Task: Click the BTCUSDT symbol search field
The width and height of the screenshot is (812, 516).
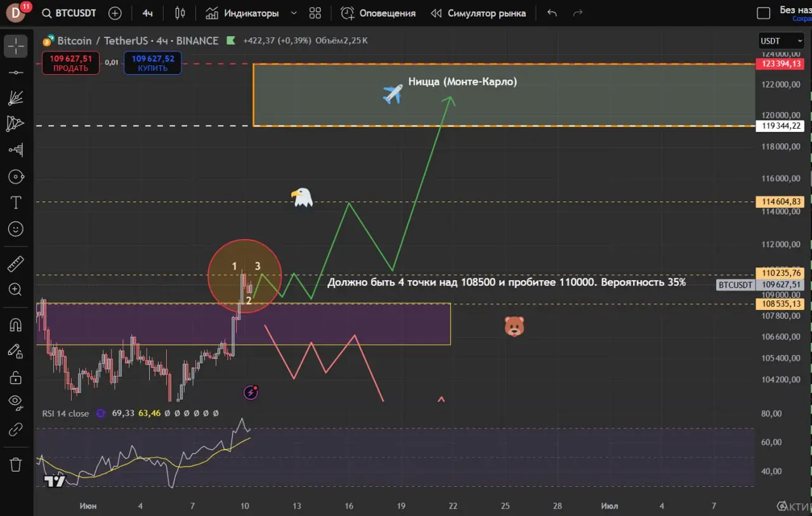Action: coord(69,13)
